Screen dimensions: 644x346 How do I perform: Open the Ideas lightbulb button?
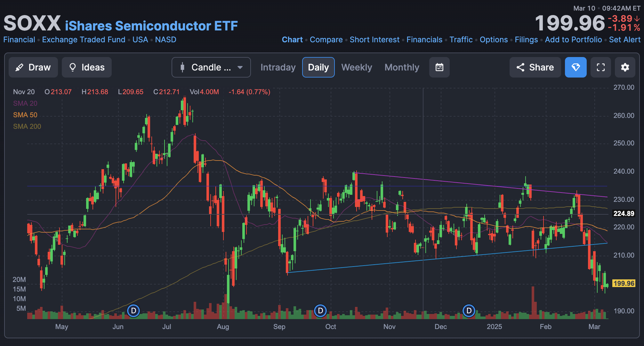[x=87, y=67]
